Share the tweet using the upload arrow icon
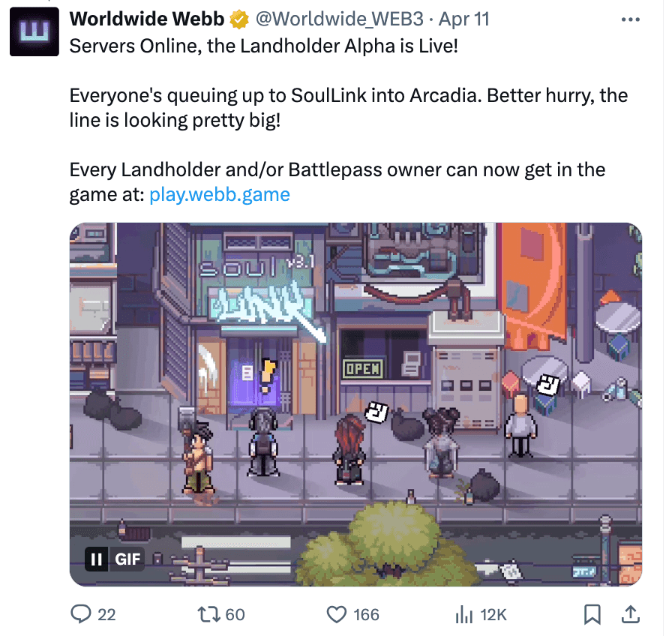672x636 pixels. click(x=631, y=614)
